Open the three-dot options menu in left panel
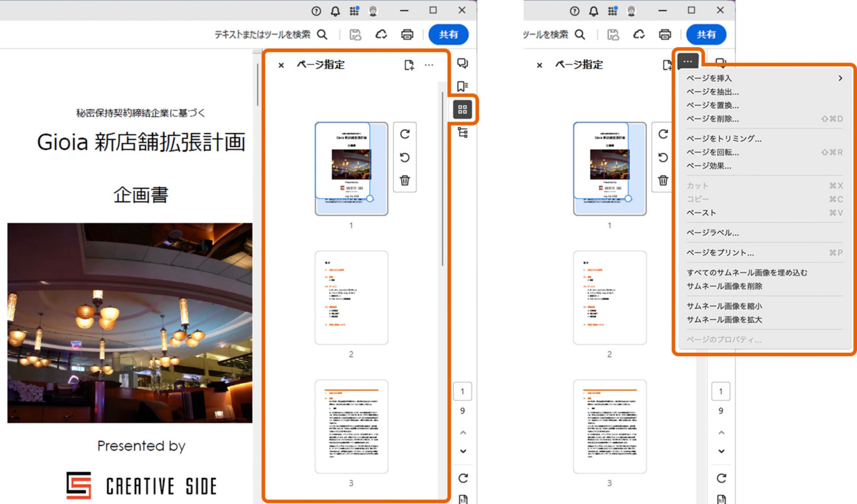857x504 pixels. click(429, 65)
